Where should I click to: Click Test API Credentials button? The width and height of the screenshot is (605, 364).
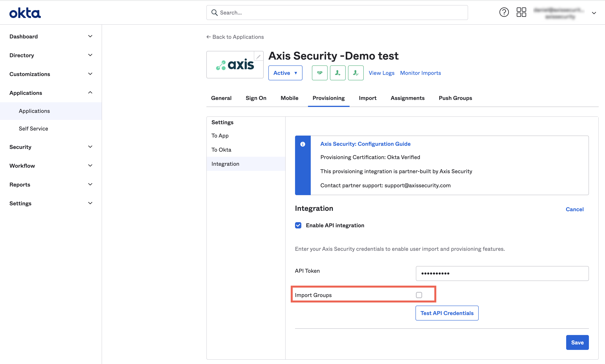447,313
